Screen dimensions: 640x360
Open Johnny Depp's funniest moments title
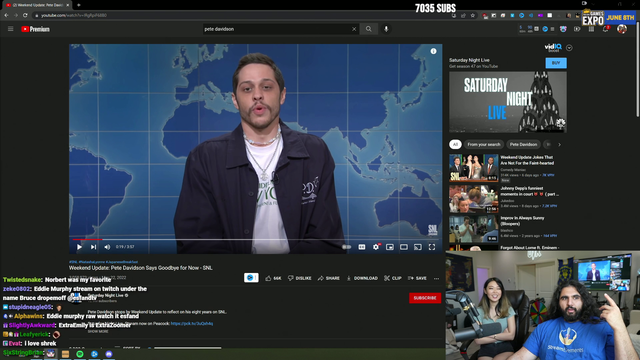529,191
